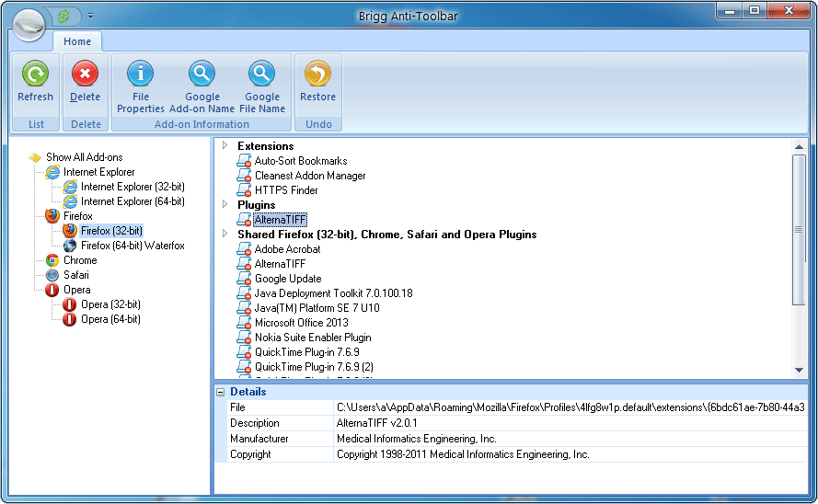This screenshot has width=818, height=504.
Task: Click icon beside Adobe Acrobat
Action: pos(244,249)
